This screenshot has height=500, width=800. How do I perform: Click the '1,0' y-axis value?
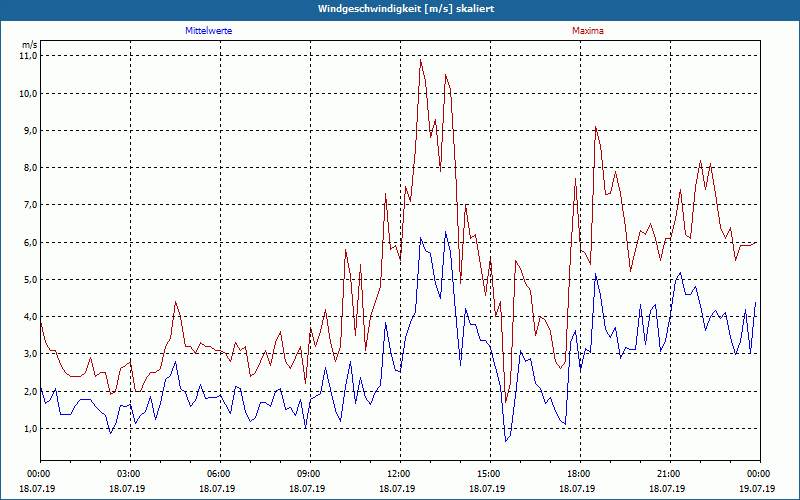point(30,429)
